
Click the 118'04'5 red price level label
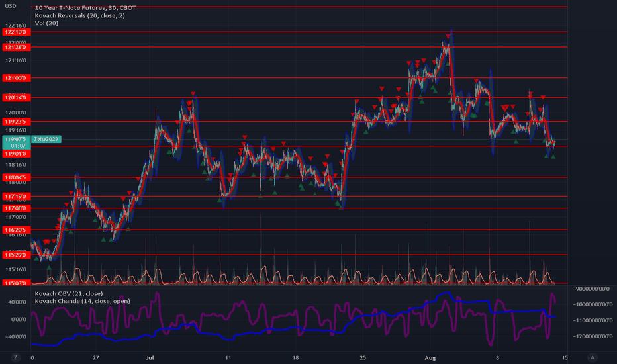(16, 177)
